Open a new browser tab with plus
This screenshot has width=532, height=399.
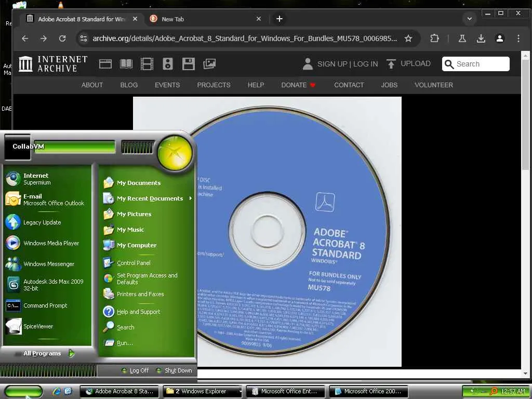click(279, 19)
